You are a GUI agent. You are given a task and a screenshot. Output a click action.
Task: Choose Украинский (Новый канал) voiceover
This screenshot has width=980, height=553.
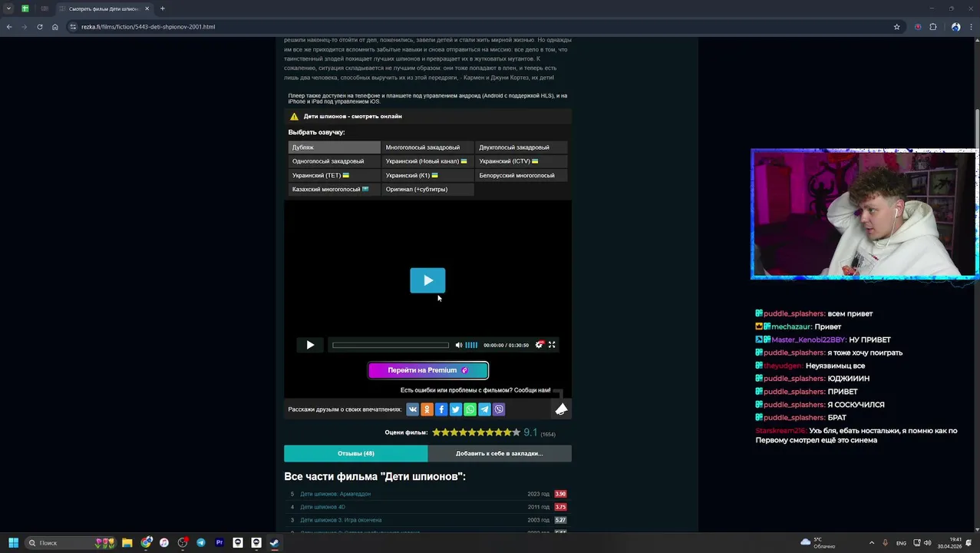427,161
